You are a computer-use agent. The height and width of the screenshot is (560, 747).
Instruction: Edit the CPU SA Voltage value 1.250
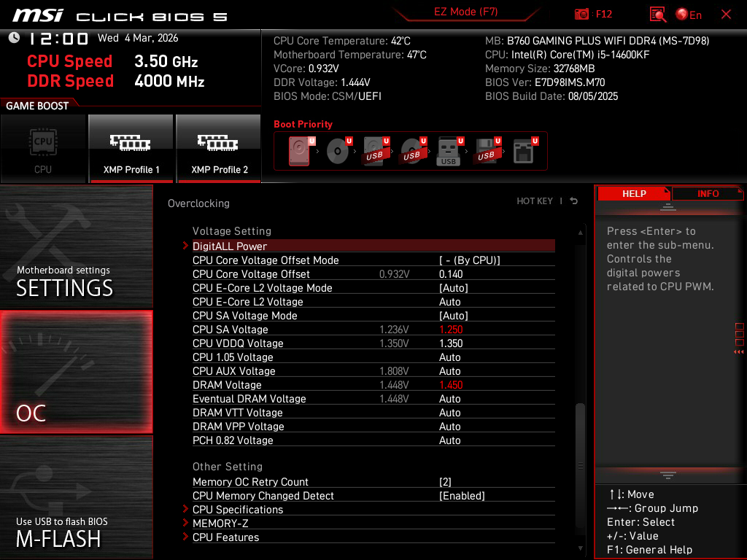[x=451, y=330]
